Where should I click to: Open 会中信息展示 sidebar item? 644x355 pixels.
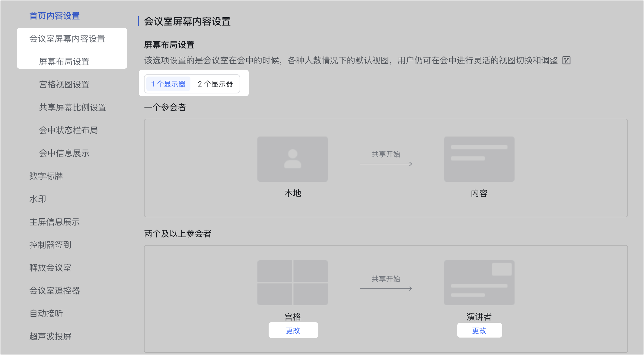(x=64, y=153)
